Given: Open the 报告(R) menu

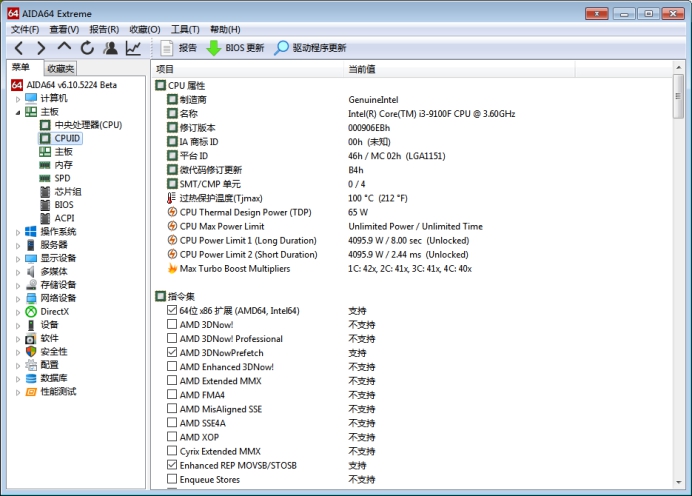Looking at the screenshot, I should pyautogui.click(x=104, y=29).
